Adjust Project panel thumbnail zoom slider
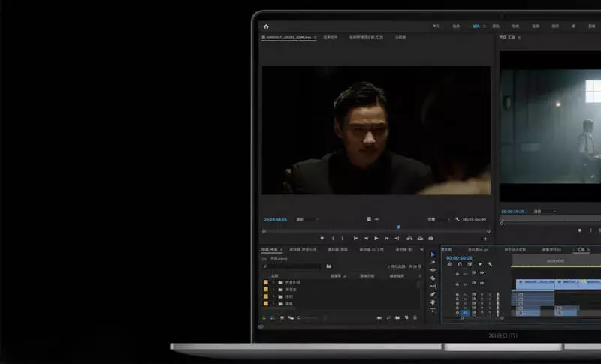 [310, 318]
